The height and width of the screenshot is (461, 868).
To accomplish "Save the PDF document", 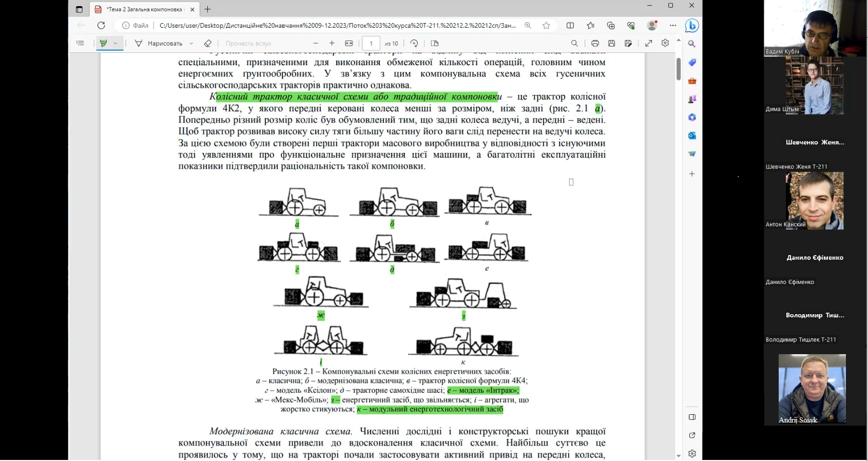I will point(611,44).
